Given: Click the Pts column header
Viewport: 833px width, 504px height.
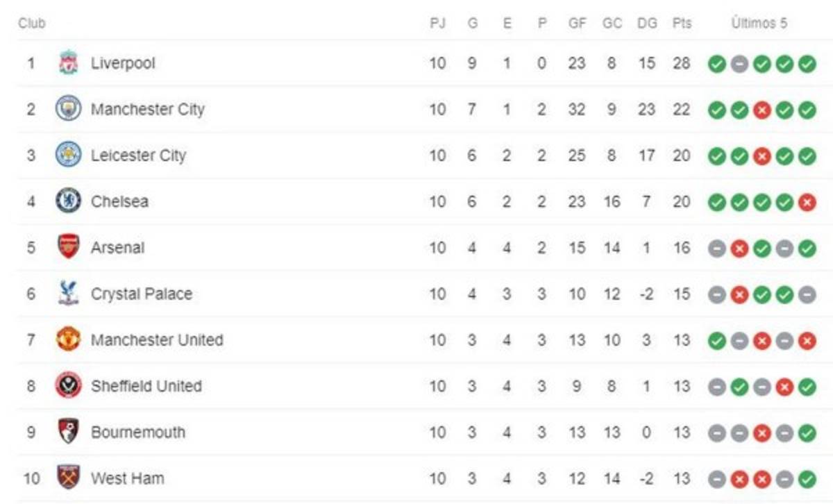Looking at the screenshot, I should [682, 24].
